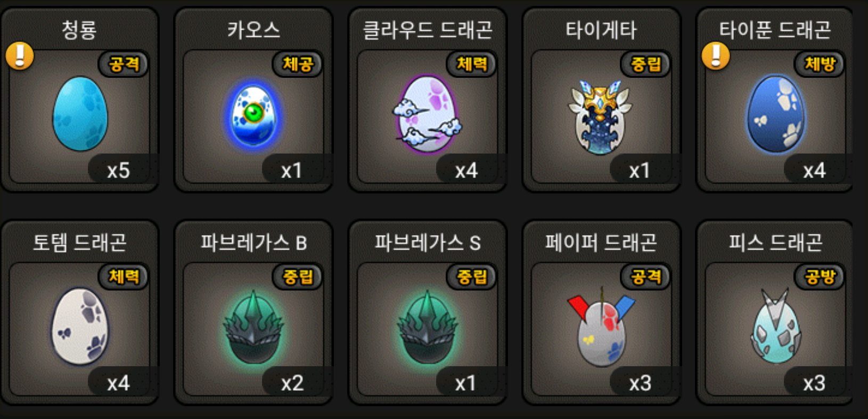
Task: Click the x2 count on 파브레가스 B
Action: [292, 383]
